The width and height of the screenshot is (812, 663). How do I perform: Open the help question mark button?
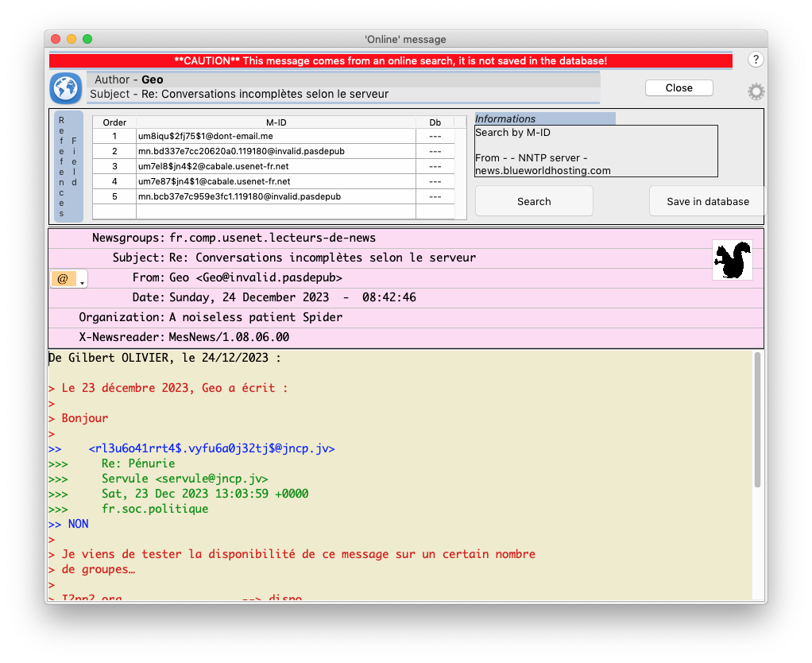(756, 60)
